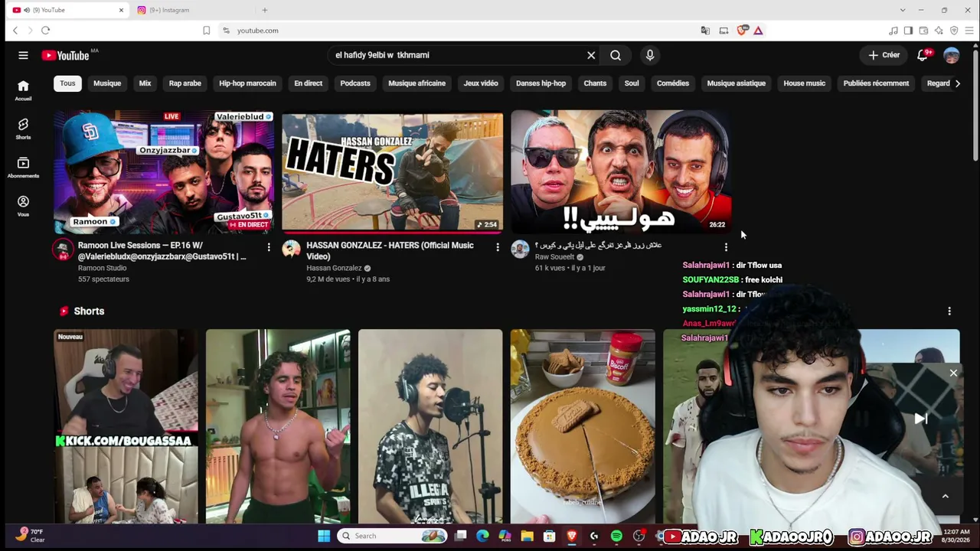Open Brave VPN icon
Screen dimensions: 980x551
point(954,31)
